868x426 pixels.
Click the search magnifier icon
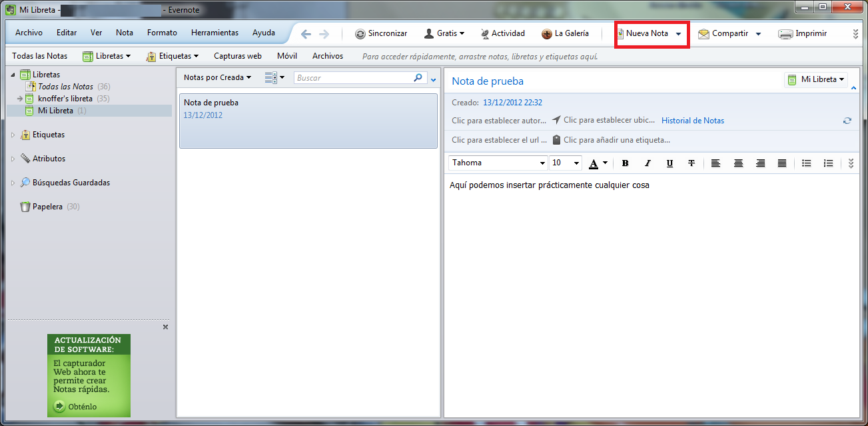point(418,78)
